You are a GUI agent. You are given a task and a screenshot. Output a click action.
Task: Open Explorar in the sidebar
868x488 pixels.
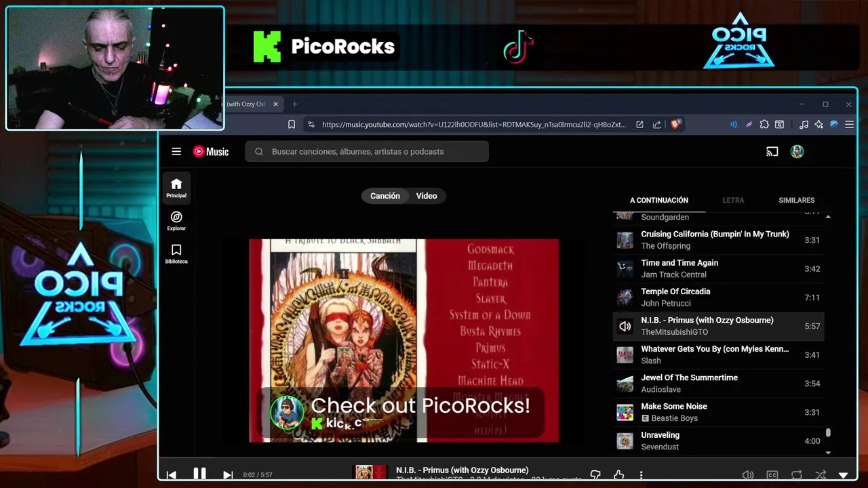[176, 221]
